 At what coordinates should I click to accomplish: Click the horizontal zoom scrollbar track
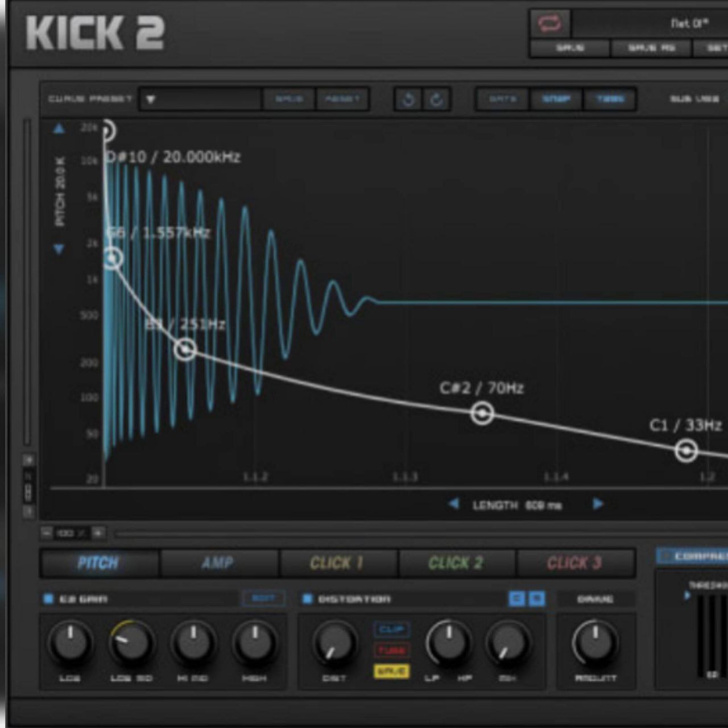(x=421, y=533)
